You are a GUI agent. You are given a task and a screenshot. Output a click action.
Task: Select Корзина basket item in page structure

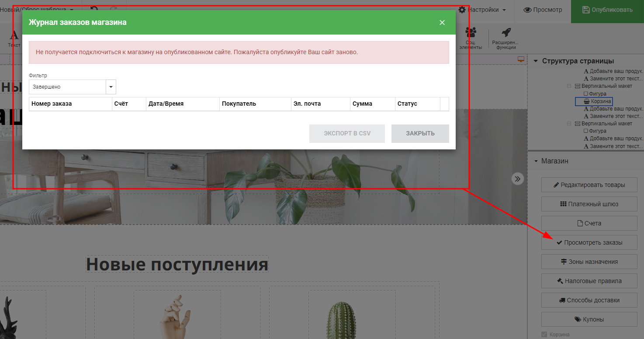coord(594,101)
